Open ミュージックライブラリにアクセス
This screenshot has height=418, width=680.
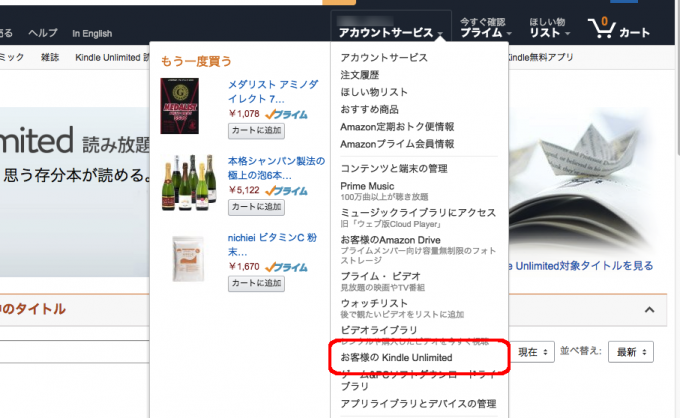pyautogui.click(x=418, y=213)
